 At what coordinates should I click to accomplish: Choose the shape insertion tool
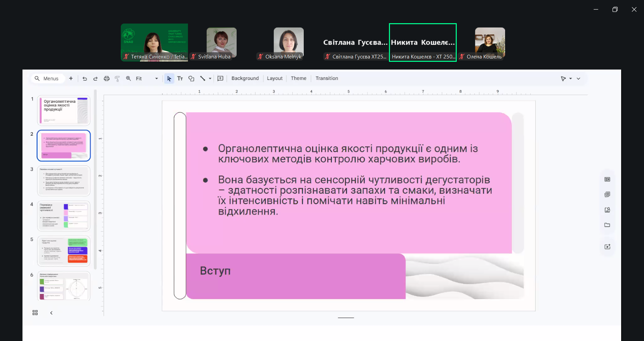pos(191,79)
